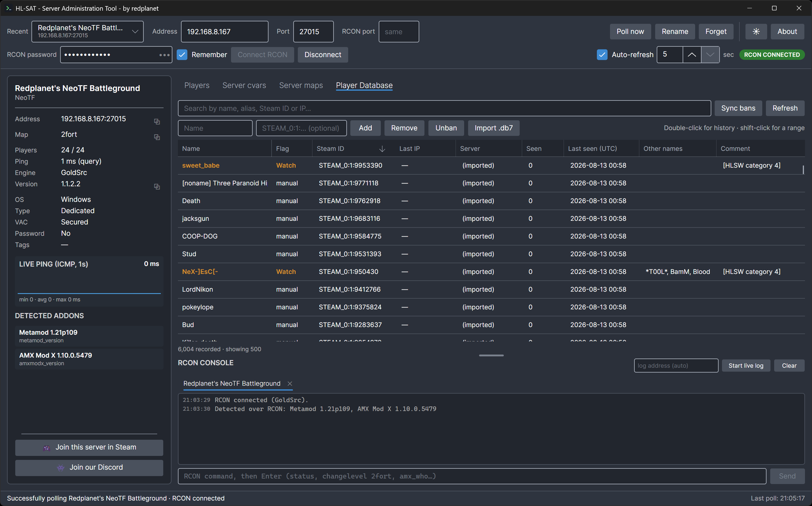Open the Server maps tab
The image size is (812, 506).
point(301,85)
